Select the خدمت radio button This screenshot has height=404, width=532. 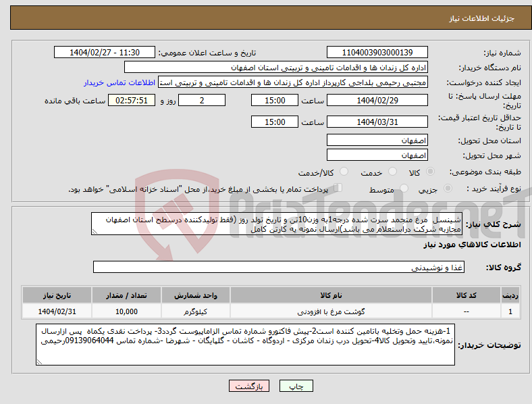click(x=392, y=172)
